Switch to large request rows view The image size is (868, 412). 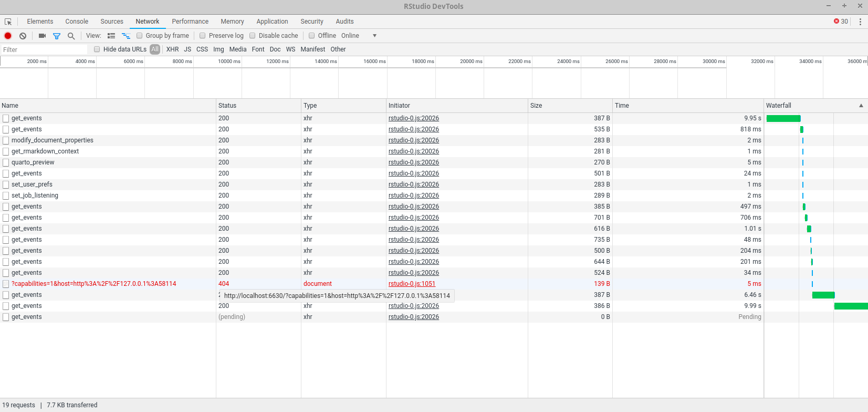[111, 36]
